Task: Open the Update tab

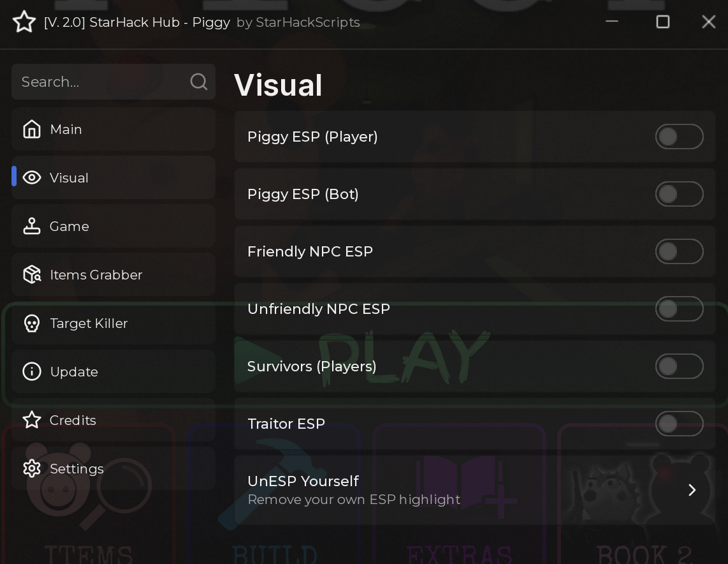Action: 113,372
